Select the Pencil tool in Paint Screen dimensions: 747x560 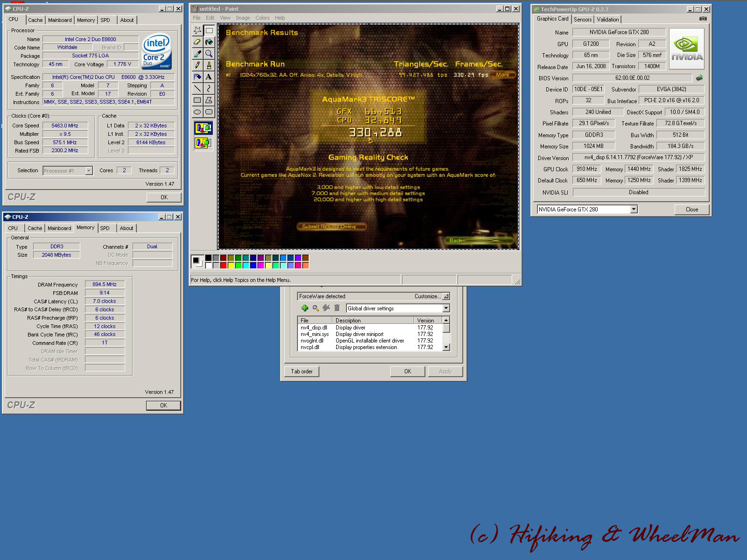pos(197,65)
